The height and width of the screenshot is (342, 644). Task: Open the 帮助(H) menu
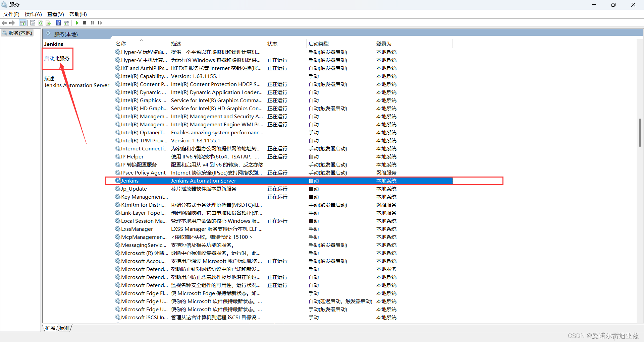pos(78,14)
